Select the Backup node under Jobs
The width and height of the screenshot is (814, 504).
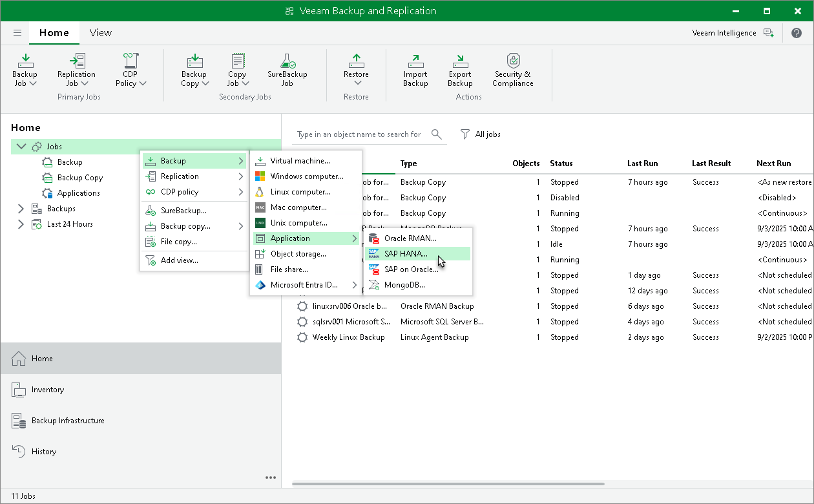(70, 162)
